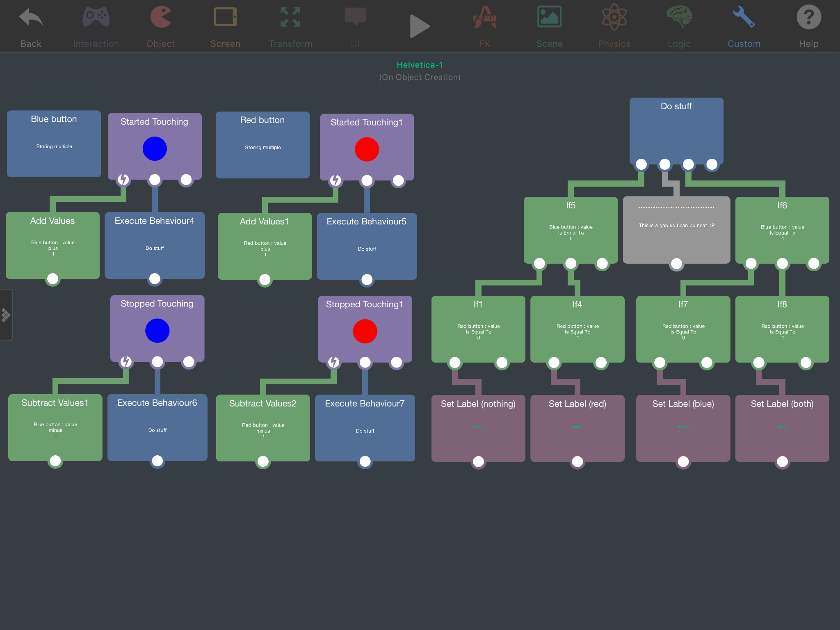The height and width of the screenshot is (630, 840).
Task: Toggle lightning socket on Started Touching
Action: click(x=123, y=180)
